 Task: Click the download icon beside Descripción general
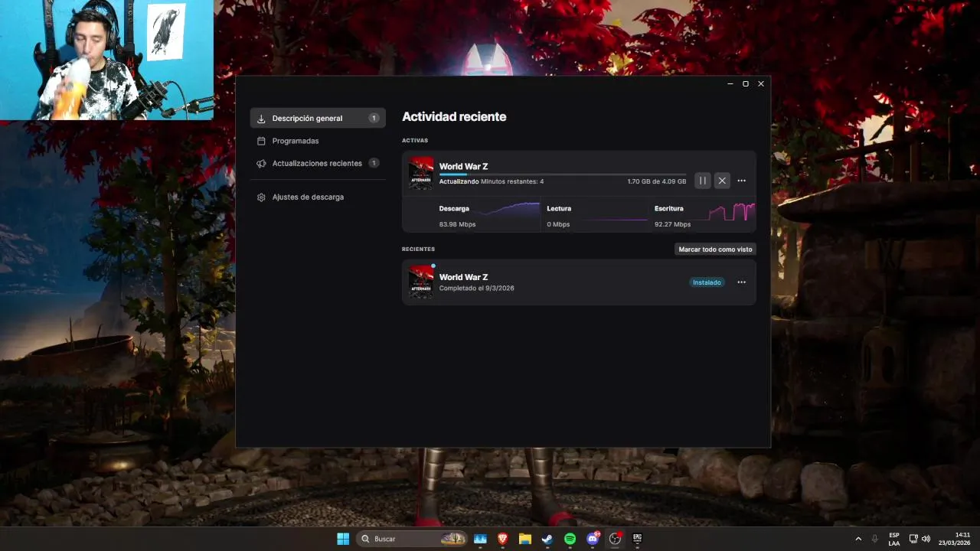click(x=261, y=119)
